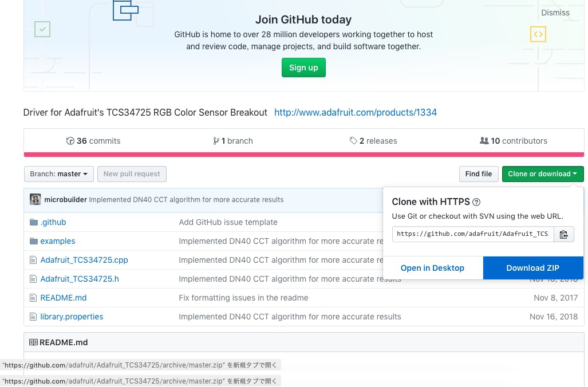The width and height of the screenshot is (588, 387).
Task: Toggle the Clone or download dropdown
Action: tap(543, 174)
